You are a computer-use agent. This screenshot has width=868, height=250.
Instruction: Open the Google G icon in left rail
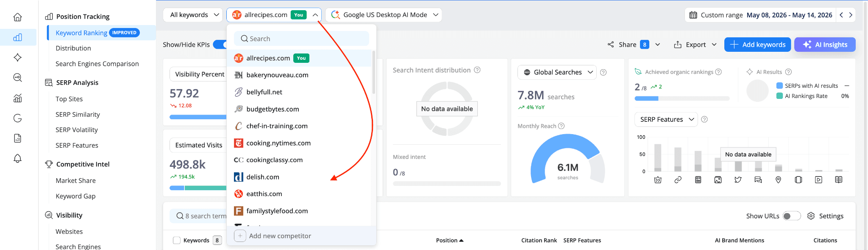[x=17, y=118]
